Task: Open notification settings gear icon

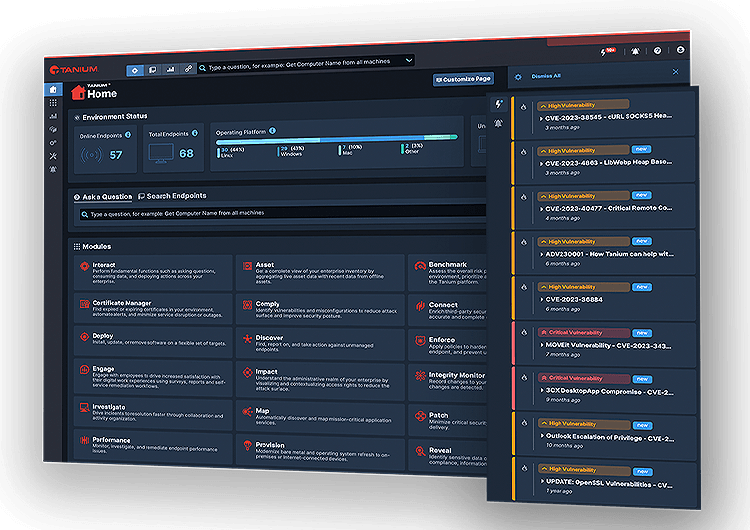Action: [x=518, y=77]
